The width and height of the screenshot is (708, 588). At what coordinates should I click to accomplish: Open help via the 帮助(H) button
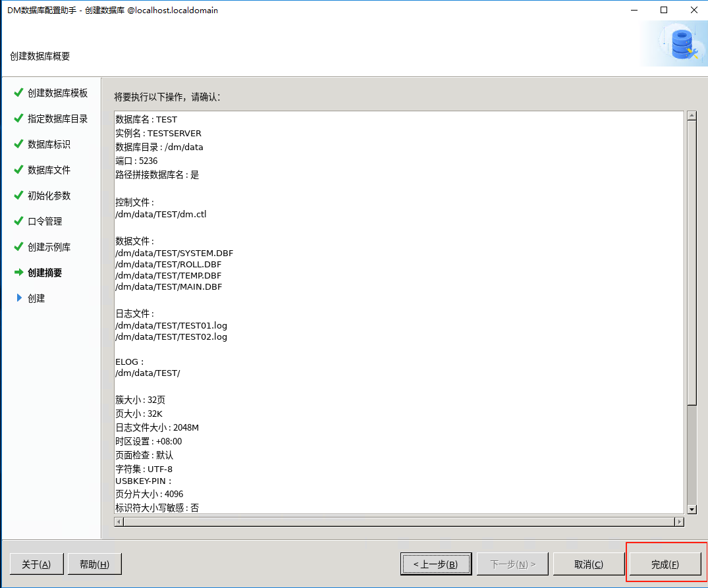pos(95,564)
